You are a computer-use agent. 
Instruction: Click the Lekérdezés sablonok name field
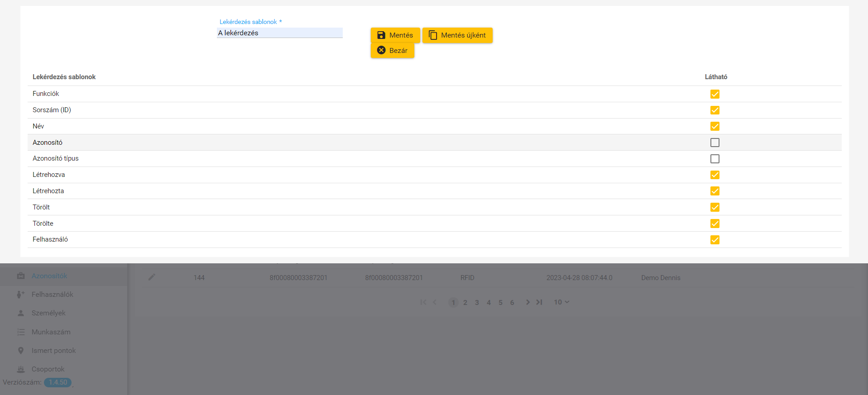click(x=279, y=33)
